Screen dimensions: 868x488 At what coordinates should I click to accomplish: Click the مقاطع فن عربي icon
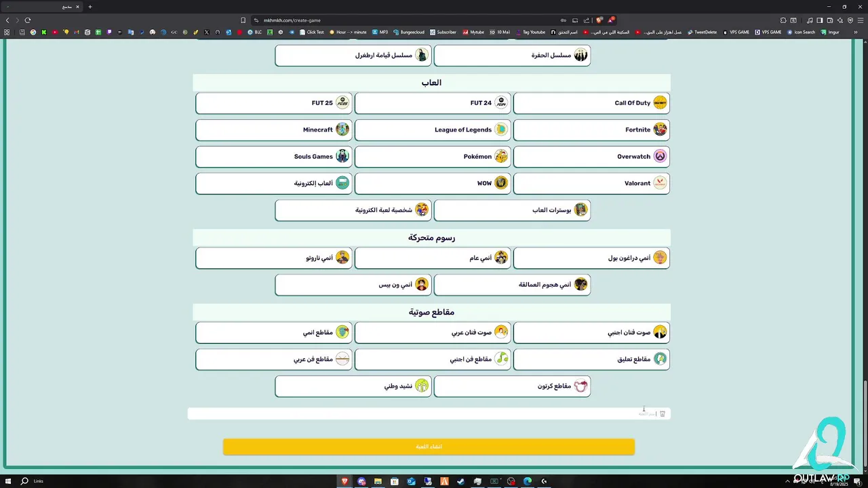coord(342,359)
